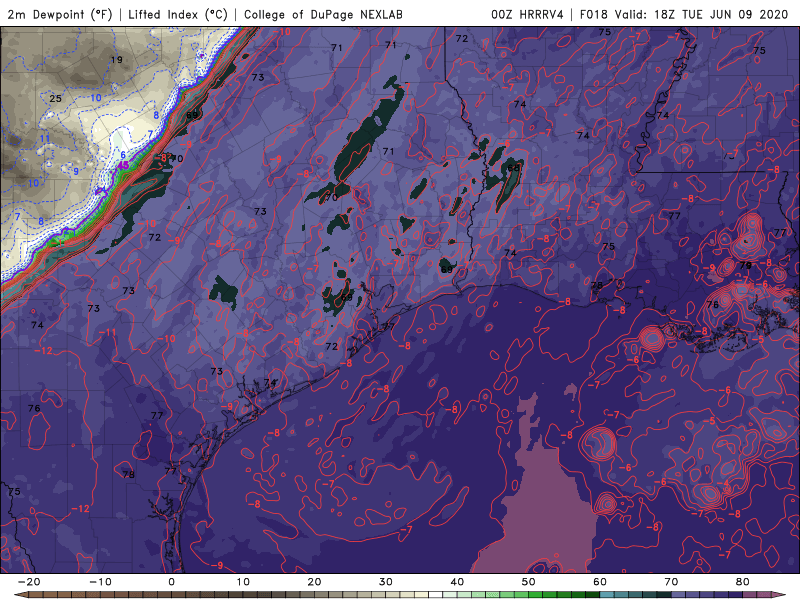Click the 30 label on the color scale
The width and height of the screenshot is (800, 600).
[x=386, y=582]
